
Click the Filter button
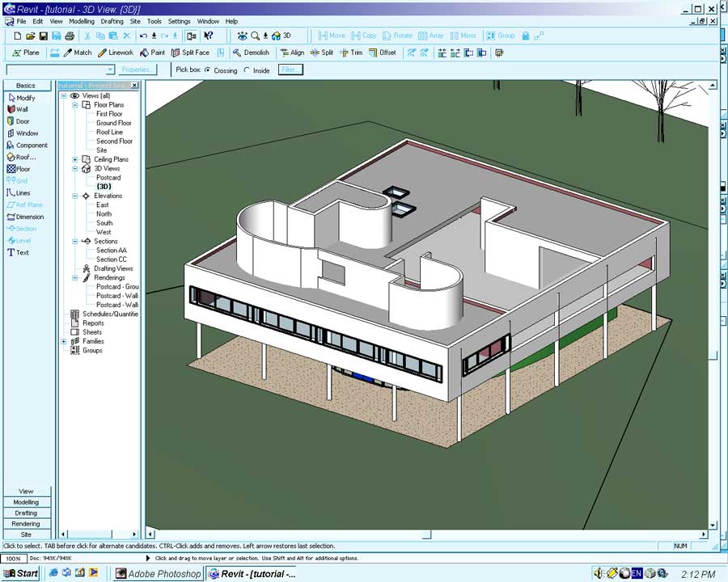coord(290,70)
